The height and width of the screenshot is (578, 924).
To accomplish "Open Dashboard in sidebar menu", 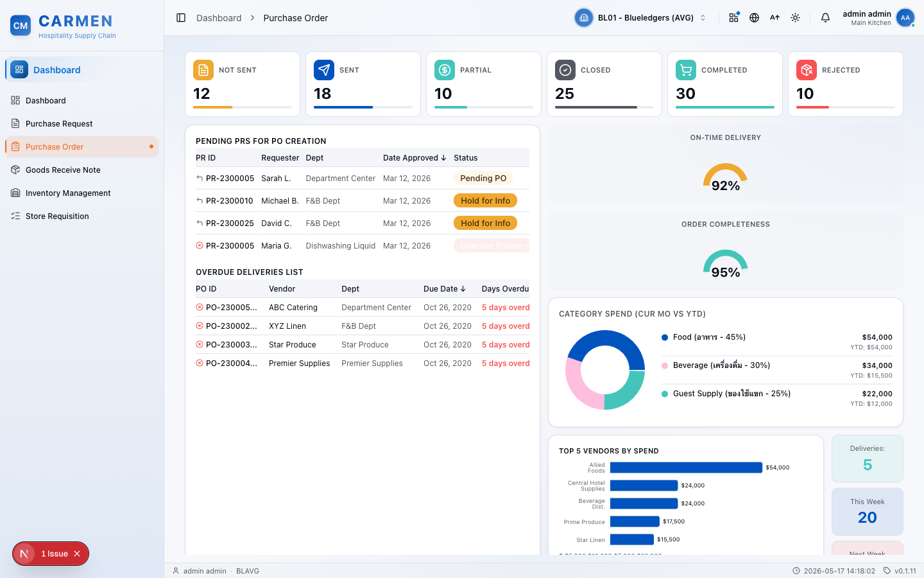I will click(x=81, y=100).
